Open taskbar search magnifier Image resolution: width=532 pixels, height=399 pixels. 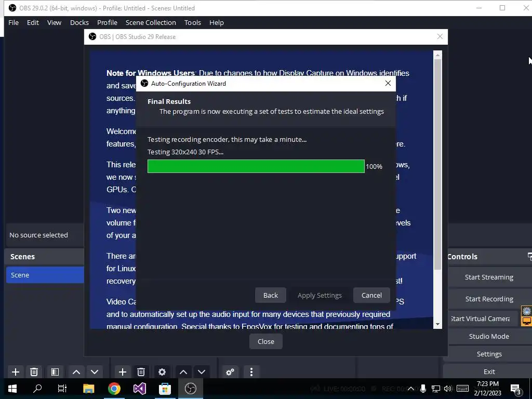pyautogui.click(x=37, y=389)
